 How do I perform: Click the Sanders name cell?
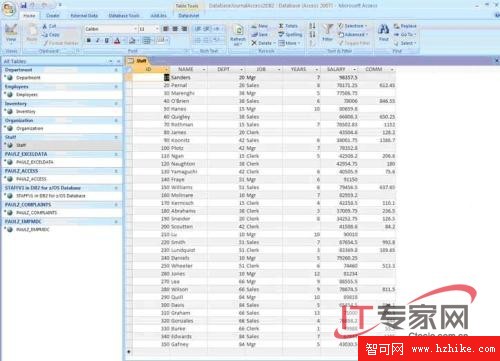pyautogui.click(x=189, y=77)
